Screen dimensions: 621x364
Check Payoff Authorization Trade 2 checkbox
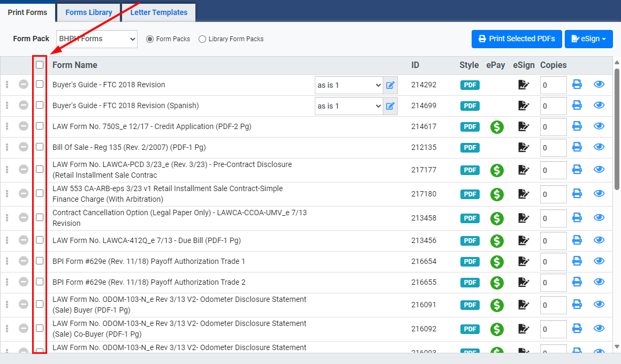click(40, 282)
